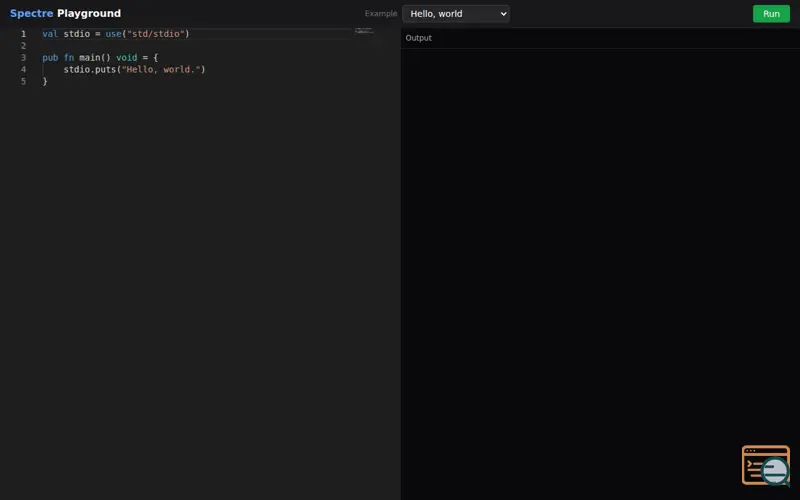The height and width of the screenshot is (500, 800).
Task: Click line number 2 in the gutter
Action: pos(23,46)
